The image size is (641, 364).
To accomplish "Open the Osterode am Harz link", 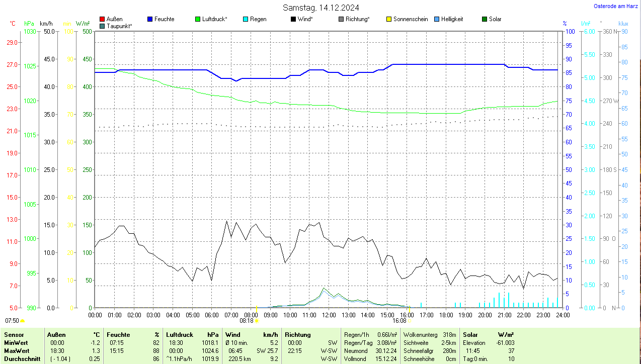I will (x=616, y=6).
